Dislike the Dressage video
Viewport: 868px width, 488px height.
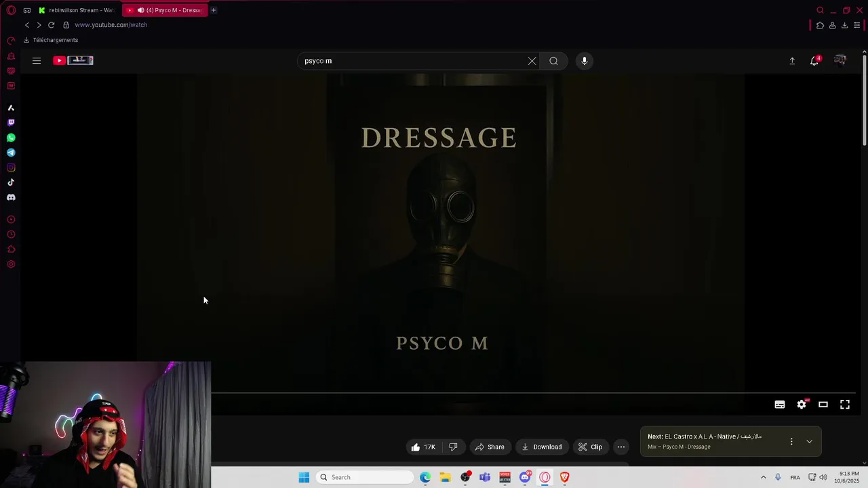coord(453,447)
